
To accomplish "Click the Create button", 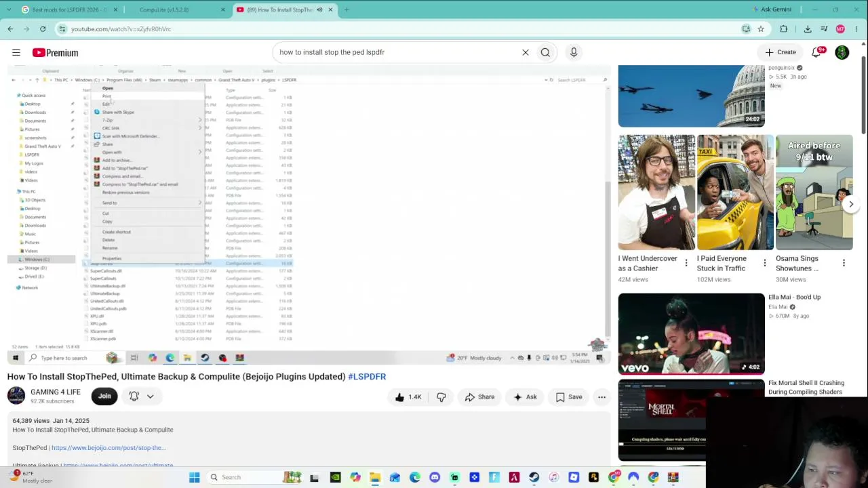I will [x=781, y=52].
